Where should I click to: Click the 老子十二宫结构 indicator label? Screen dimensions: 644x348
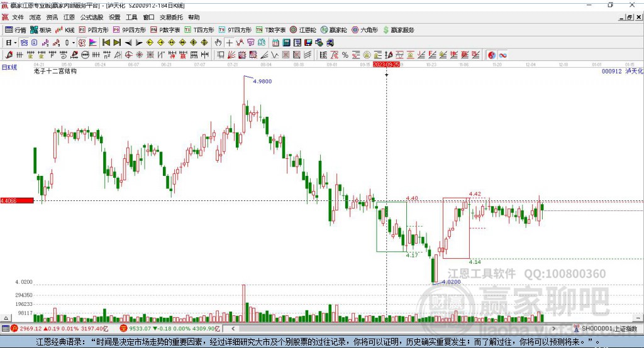point(55,71)
